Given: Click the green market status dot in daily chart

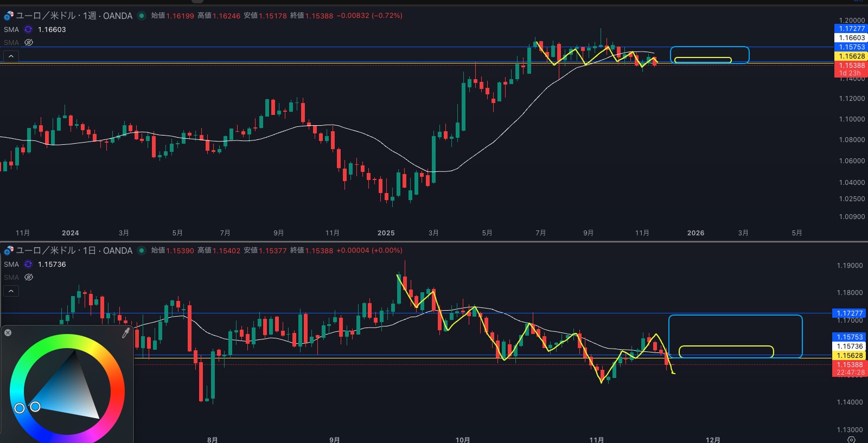Looking at the screenshot, I should [142, 251].
